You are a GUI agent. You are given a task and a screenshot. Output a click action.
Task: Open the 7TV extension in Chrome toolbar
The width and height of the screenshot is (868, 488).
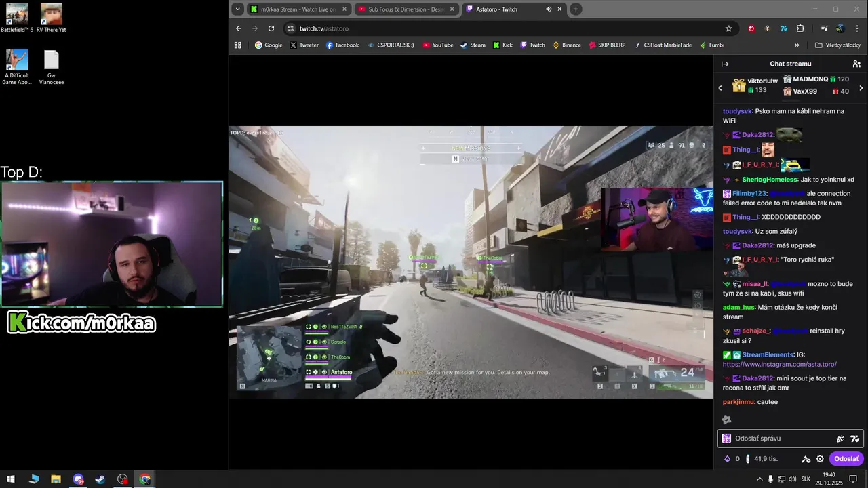(x=784, y=28)
